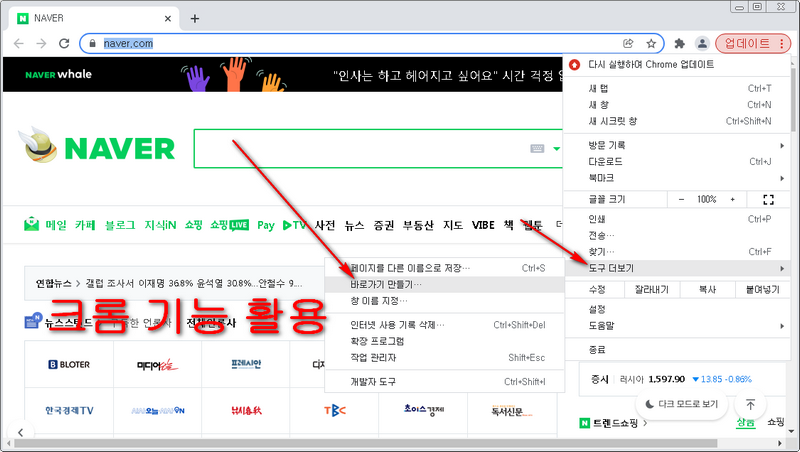
Task: Click 복사 in edit row
Action: pyautogui.click(x=707, y=290)
